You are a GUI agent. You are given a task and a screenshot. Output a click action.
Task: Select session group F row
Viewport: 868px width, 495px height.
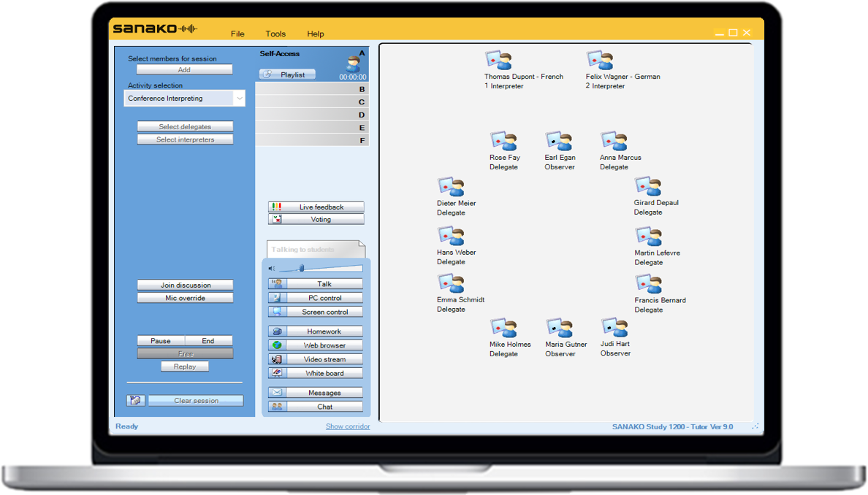pyautogui.click(x=312, y=140)
